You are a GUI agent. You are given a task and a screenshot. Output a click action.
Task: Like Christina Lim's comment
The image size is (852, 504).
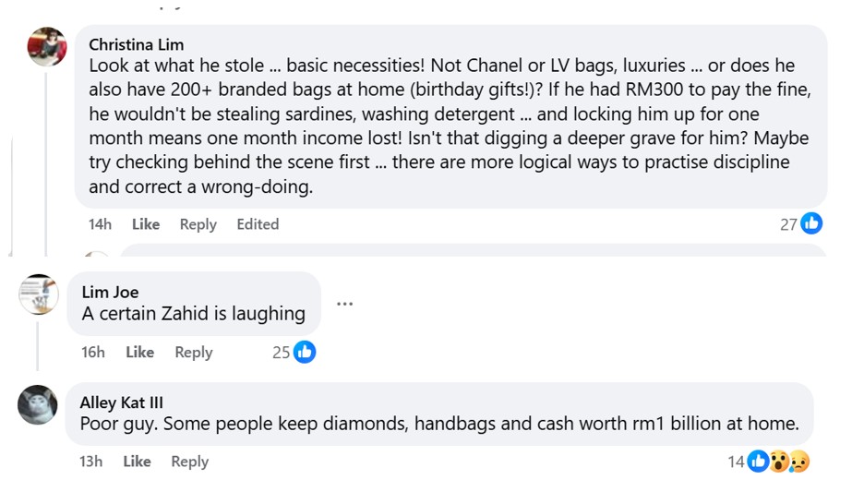146,224
